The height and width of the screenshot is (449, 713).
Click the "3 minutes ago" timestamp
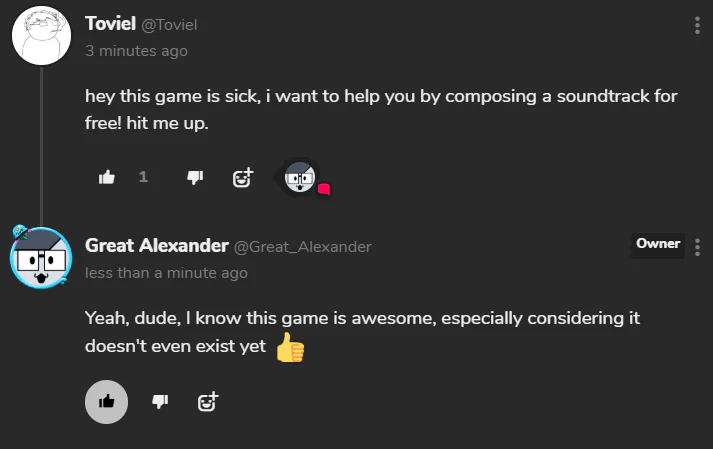click(136, 50)
